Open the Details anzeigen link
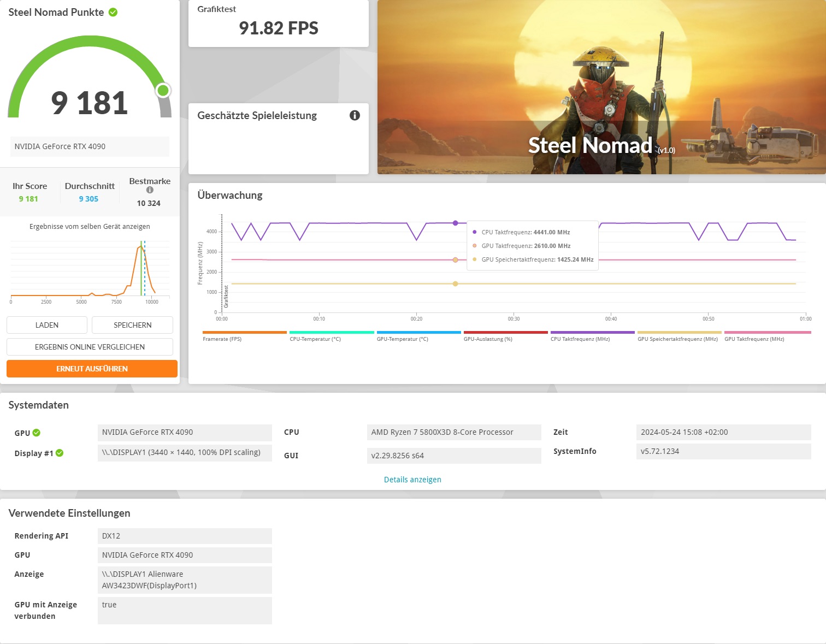Viewport: 826px width, 644px height. pos(412,480)
